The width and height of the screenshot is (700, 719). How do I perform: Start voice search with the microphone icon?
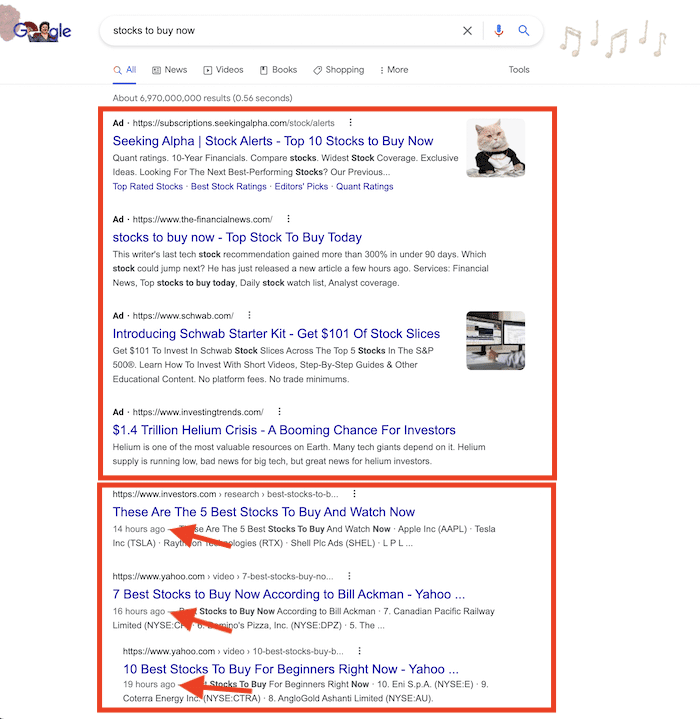tap(499, 31)
